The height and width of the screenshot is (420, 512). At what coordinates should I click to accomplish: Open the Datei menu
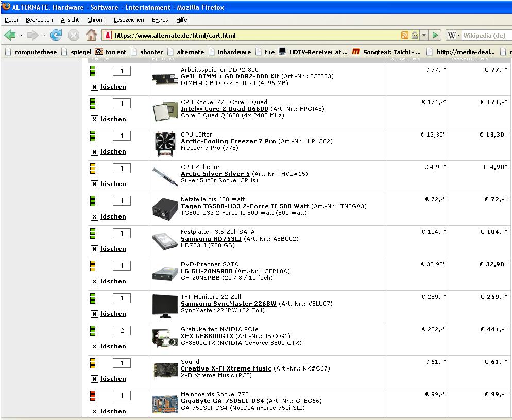pos(11,20)
